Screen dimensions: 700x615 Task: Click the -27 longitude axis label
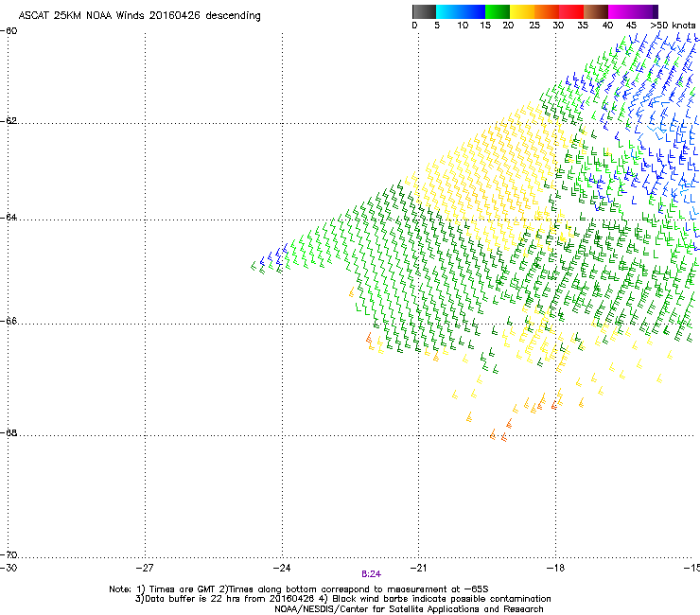pyautogui.click(x=145, y=568)
